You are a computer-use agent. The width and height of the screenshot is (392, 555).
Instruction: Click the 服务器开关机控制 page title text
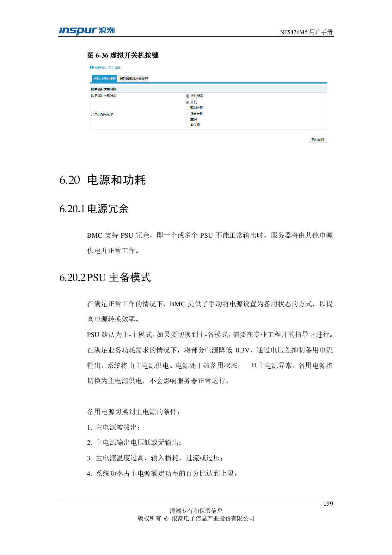coord(108,67)
